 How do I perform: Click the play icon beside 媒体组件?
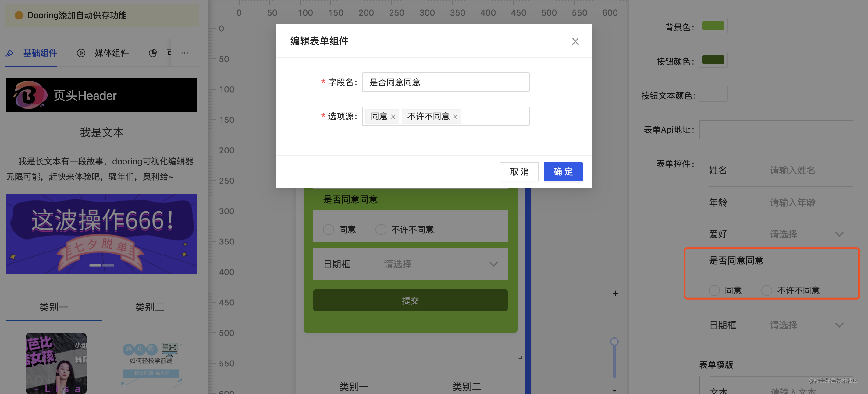coord(81,53)
